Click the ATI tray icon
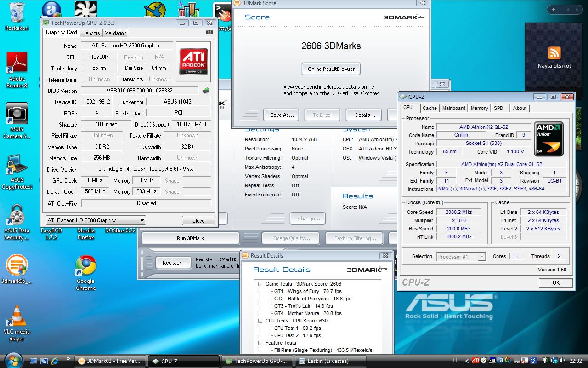588x368 pixels. (475, 361)
